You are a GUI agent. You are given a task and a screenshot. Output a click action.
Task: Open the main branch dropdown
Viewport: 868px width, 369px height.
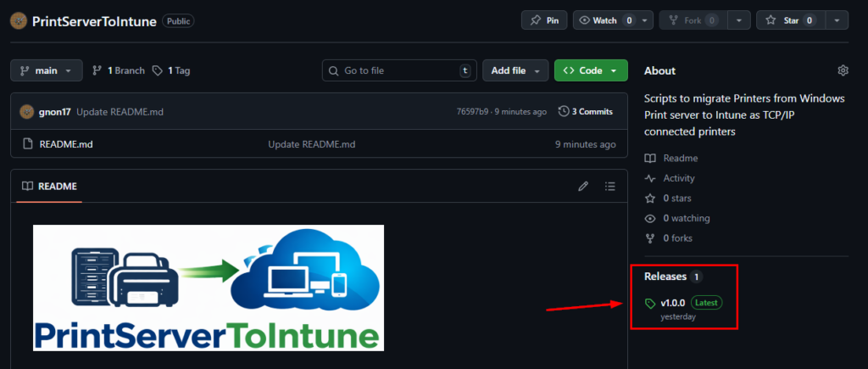click(47, 70)
